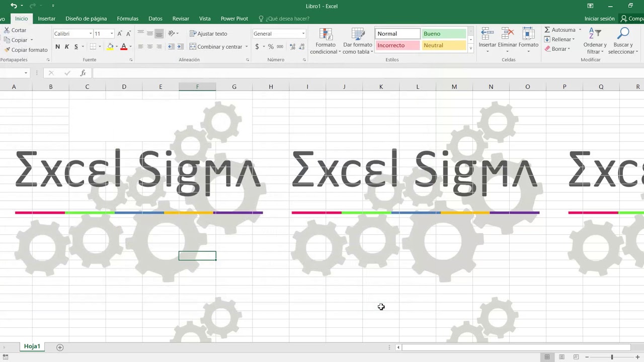The width and height of the screenshot is (644, 362).
Task: Open the Revisar tab
Action: coord(181,19)
